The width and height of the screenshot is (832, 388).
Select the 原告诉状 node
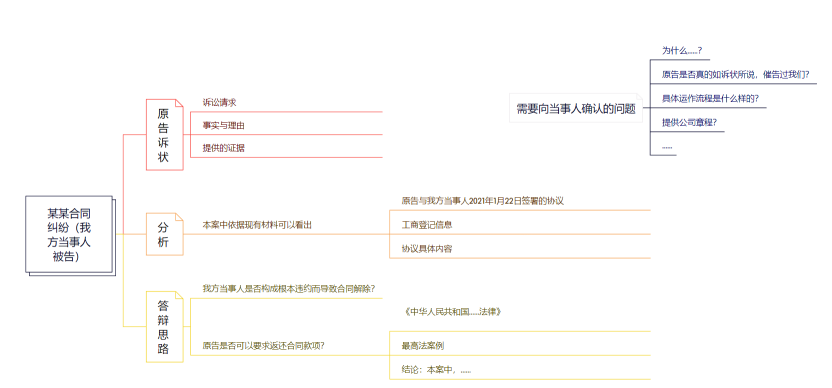click(x=164, y=135)
